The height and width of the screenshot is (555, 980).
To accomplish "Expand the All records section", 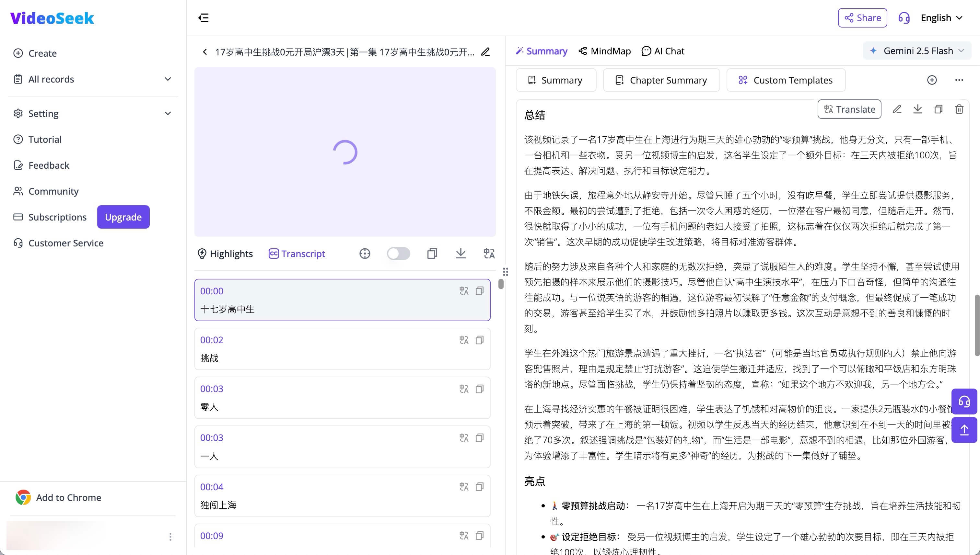I will 168,79.
